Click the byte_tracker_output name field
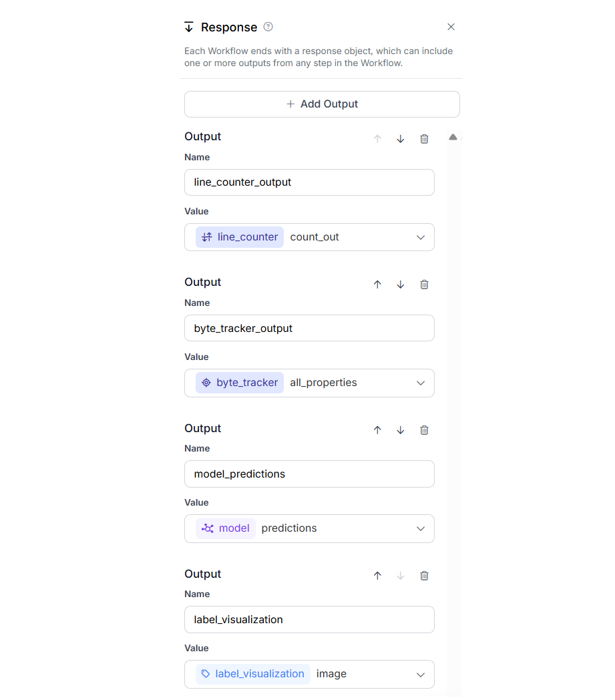The height and width of the screenshot is (700, 615). click(x=309, y=328)
